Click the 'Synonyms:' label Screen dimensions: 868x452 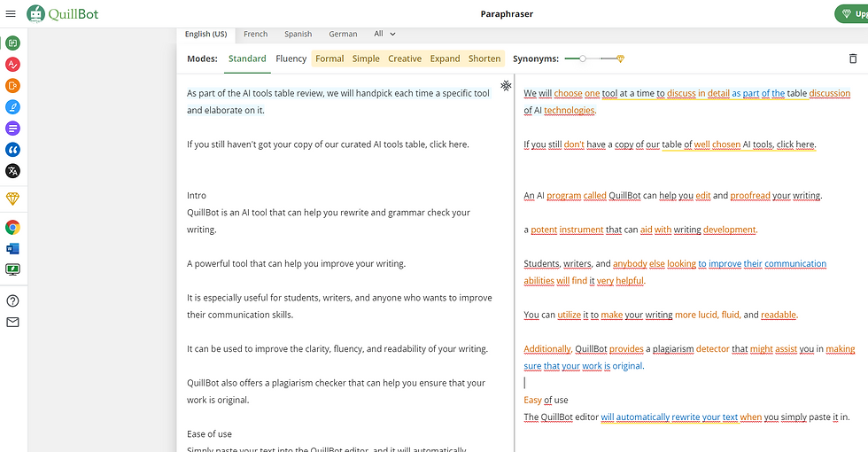tap(536, 58)
